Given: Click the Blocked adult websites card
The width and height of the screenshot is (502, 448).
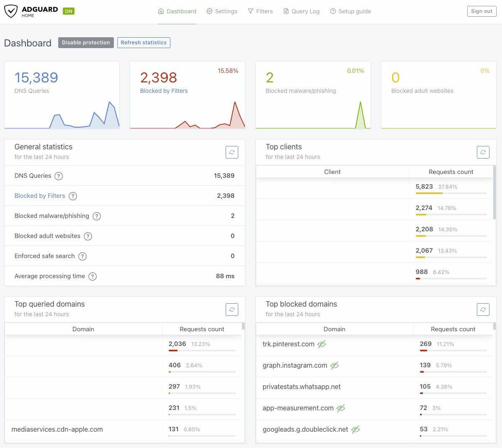Looking at the screenshot, I should click(439, 95).
